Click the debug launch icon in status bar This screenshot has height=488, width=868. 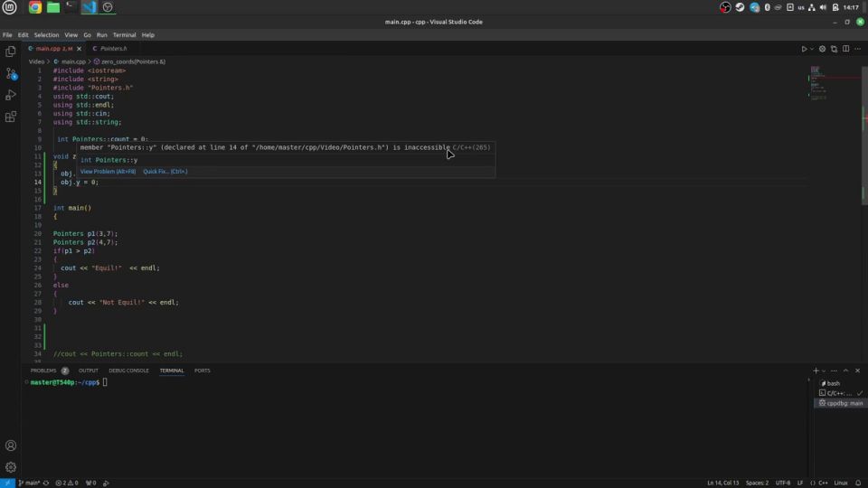(106, 483)
